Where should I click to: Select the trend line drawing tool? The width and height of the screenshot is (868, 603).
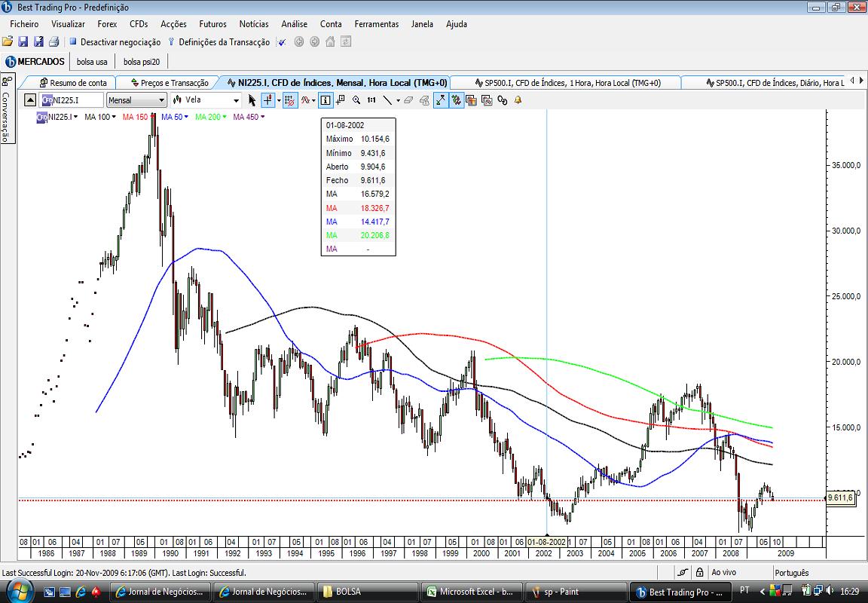pyautogui.click(x=387, y=100)
